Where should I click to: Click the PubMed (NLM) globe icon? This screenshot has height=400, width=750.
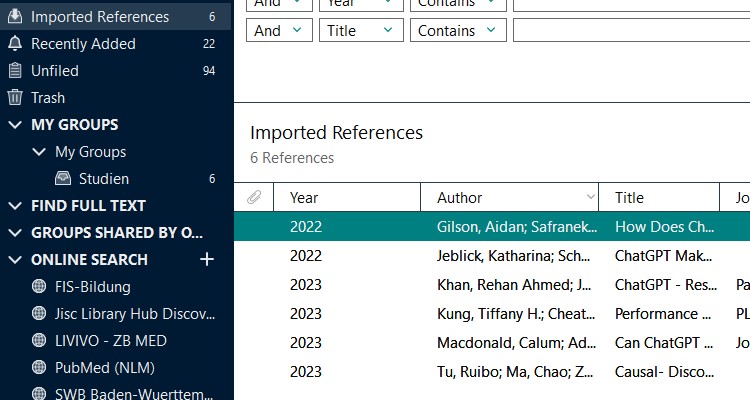39,368
